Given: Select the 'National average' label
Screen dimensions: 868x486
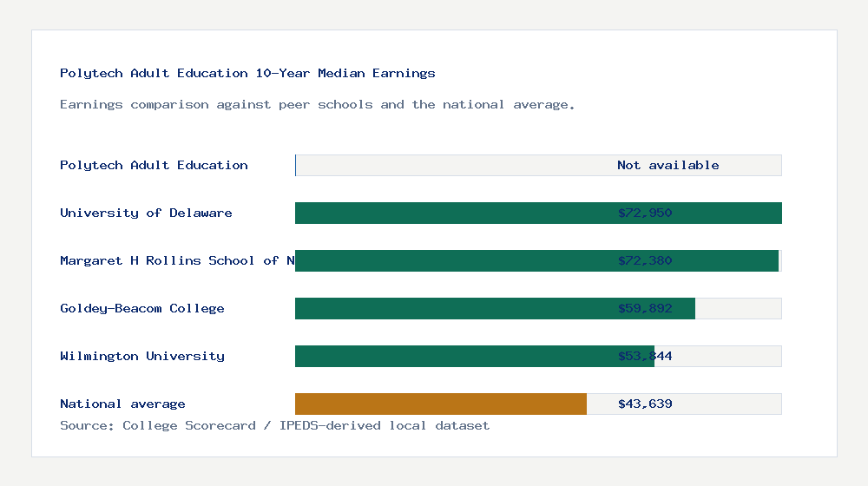Looking at the screenshot, I should tap(122, 404).
